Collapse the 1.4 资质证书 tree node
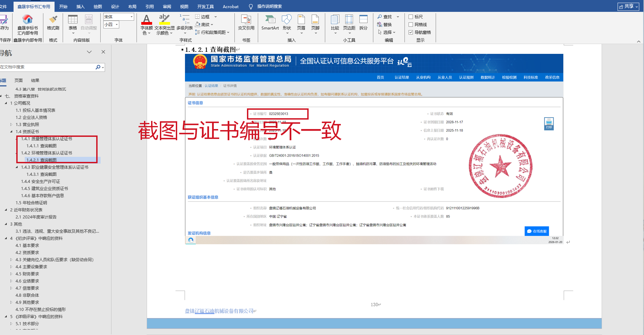Screen dimensions: 644x335 [x=11, y=131]
